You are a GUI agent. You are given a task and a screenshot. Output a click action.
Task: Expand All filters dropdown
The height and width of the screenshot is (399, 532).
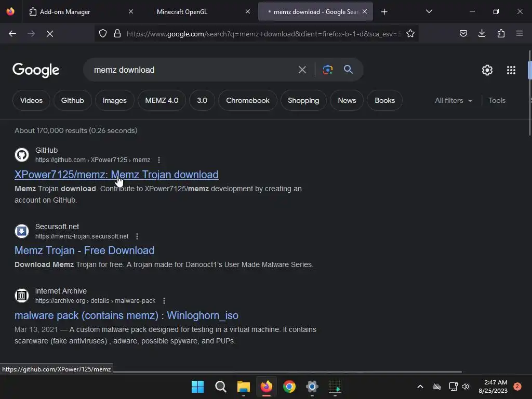pyautogui.click(x=453, y=100)
